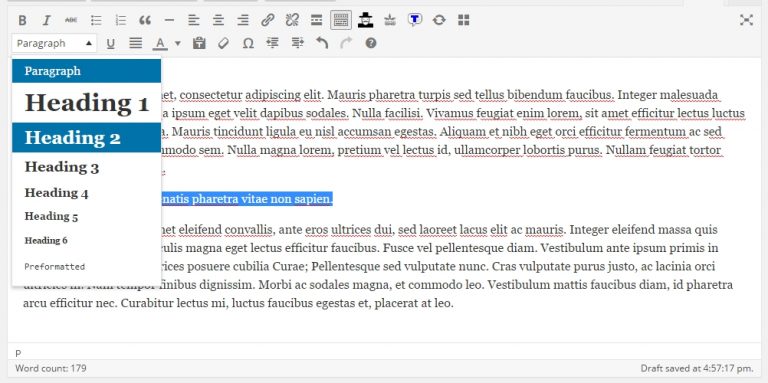Apply blockquote formatting

click(145, 20)
